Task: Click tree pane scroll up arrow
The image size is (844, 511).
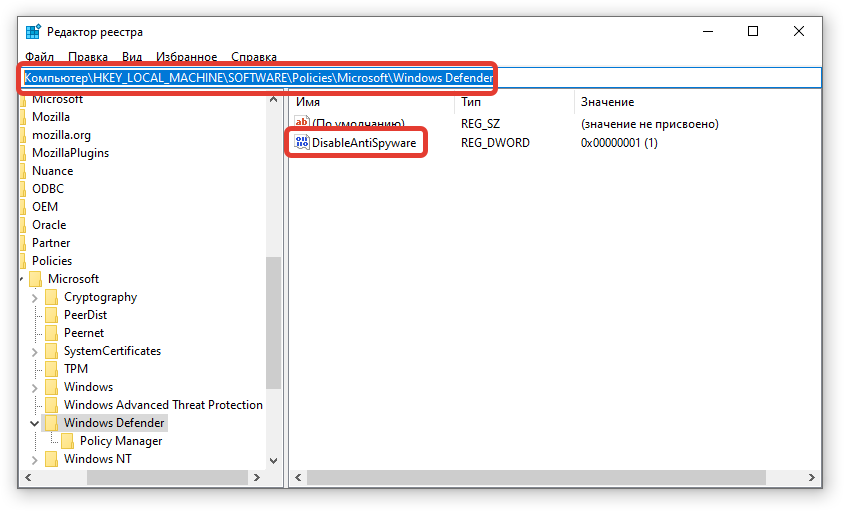Action: pos(273,100)
